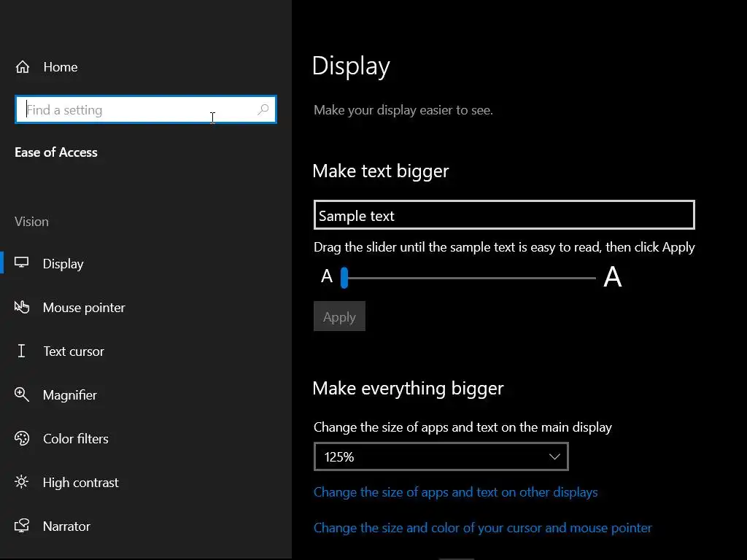Open Mouse pointer settings icon

point(22,307)
